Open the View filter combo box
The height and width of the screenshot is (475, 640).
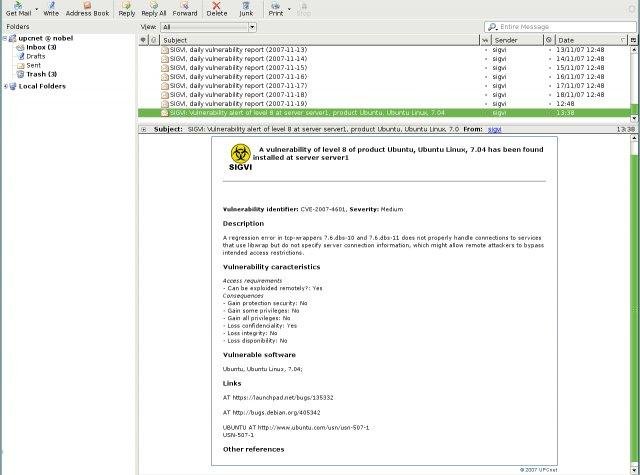[208, 27]
